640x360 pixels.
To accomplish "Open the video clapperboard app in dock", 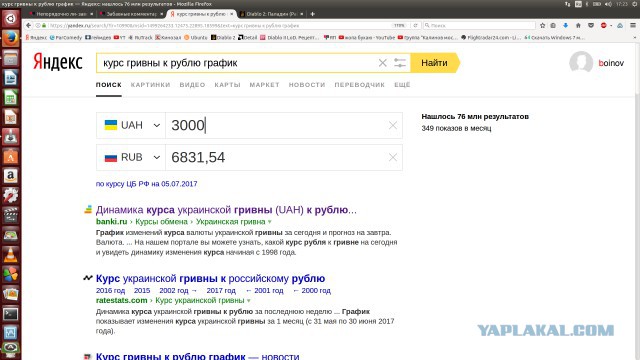I will coord(10,216).
